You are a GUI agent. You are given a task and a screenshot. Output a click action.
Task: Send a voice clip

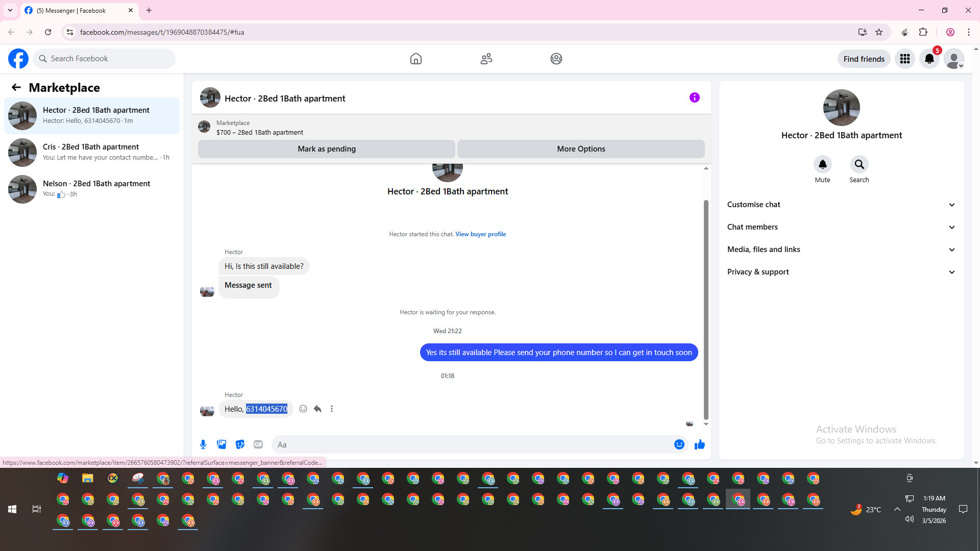pos(203,444)
